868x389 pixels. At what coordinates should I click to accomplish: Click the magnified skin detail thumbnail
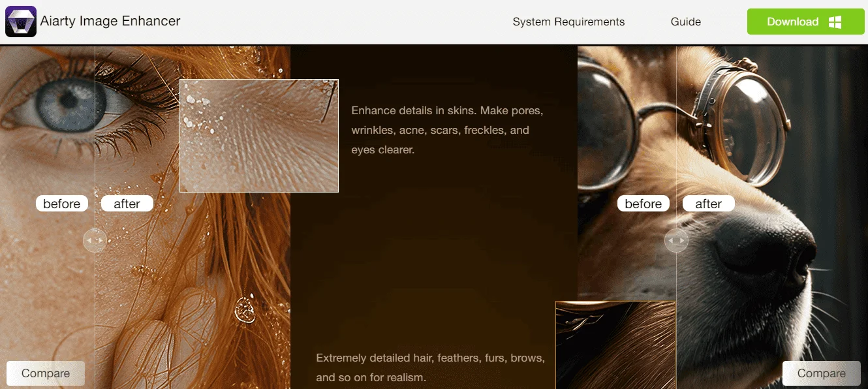click(259, 136)
